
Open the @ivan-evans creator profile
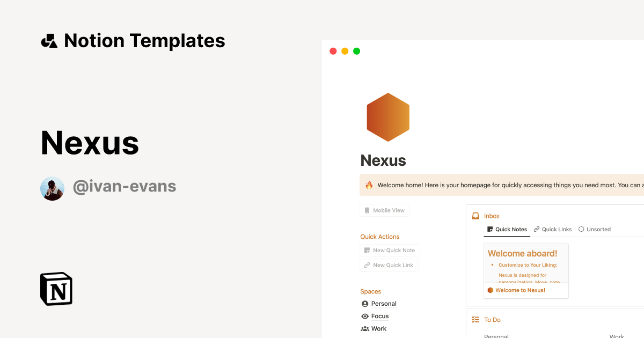(x=125, y=186)
